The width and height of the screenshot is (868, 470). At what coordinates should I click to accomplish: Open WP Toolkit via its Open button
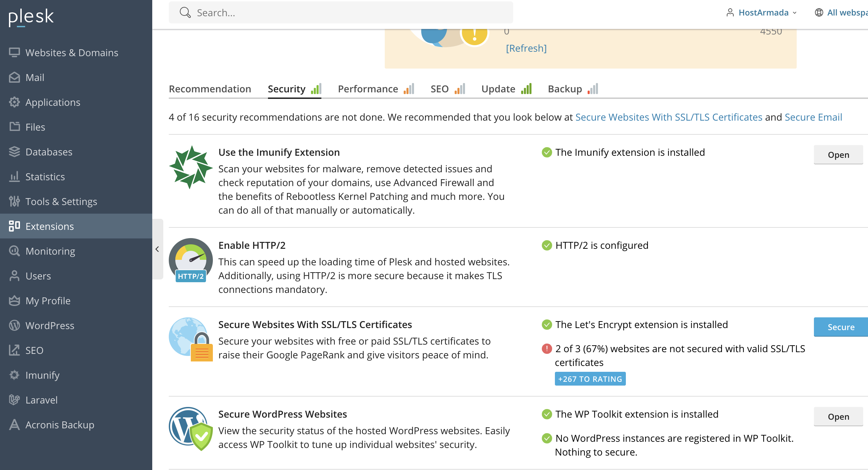coord(838,417)
